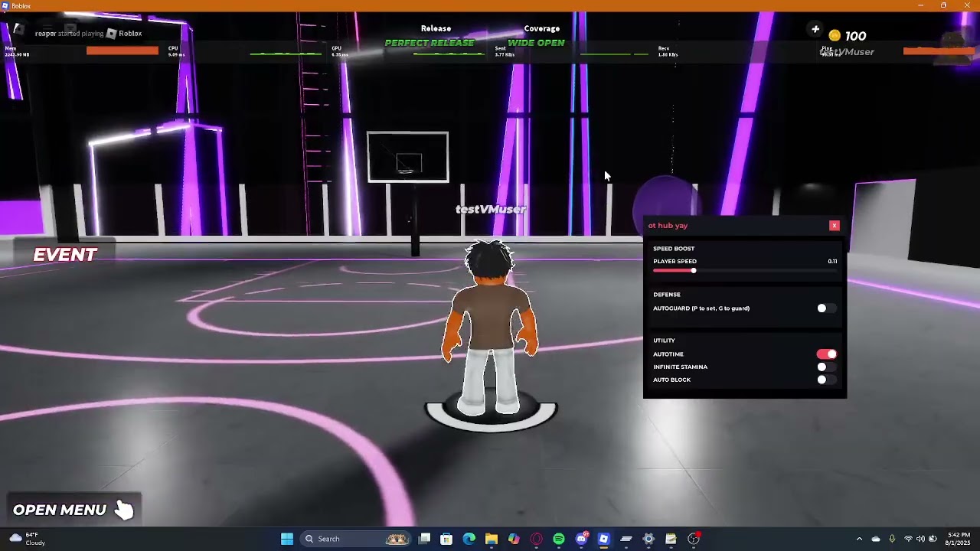Viewport: 980px width, 551px height.
Task: Click the search highlight image in taskbar
Action: pyautogui.click(x=397, y=539)
